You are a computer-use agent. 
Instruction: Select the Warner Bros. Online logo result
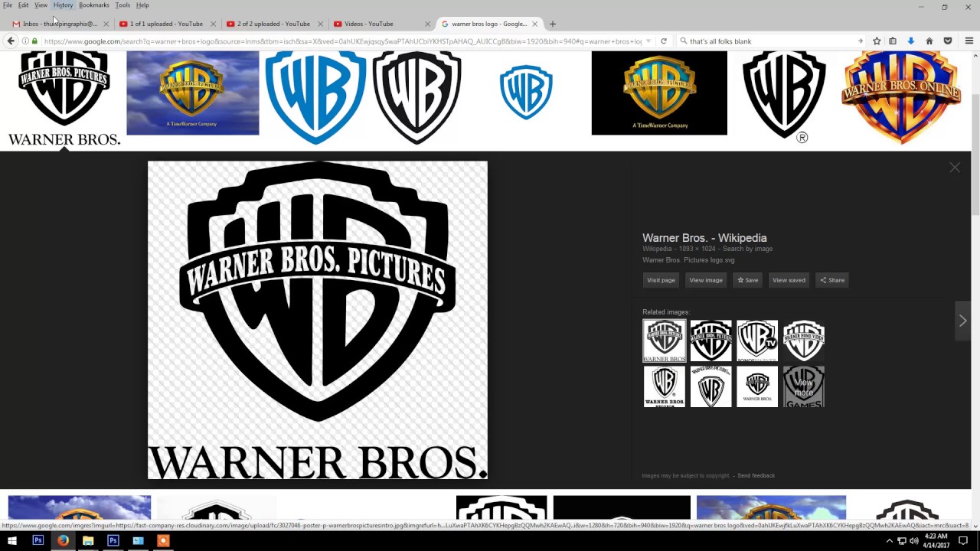click(900, 97)
